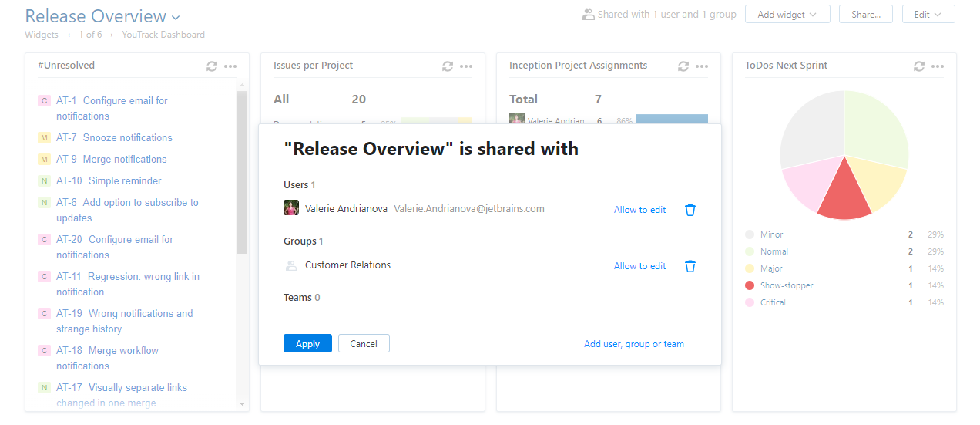This screenshot has width=980, height=425.
Task: Open #Unresolved widget options menu
Action: pos(230,66)
